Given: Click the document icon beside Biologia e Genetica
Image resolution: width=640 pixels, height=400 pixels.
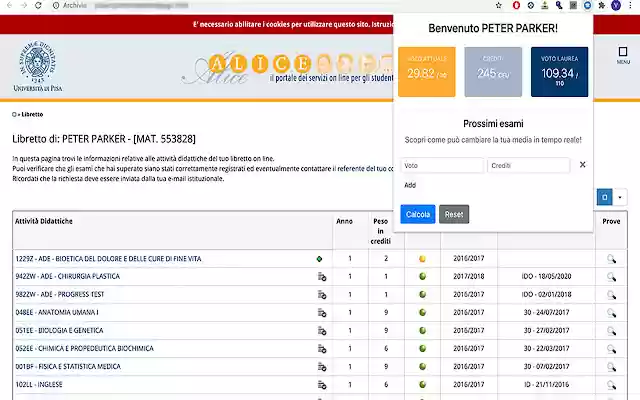Looking at the screenshot, I should coord(321,331).
